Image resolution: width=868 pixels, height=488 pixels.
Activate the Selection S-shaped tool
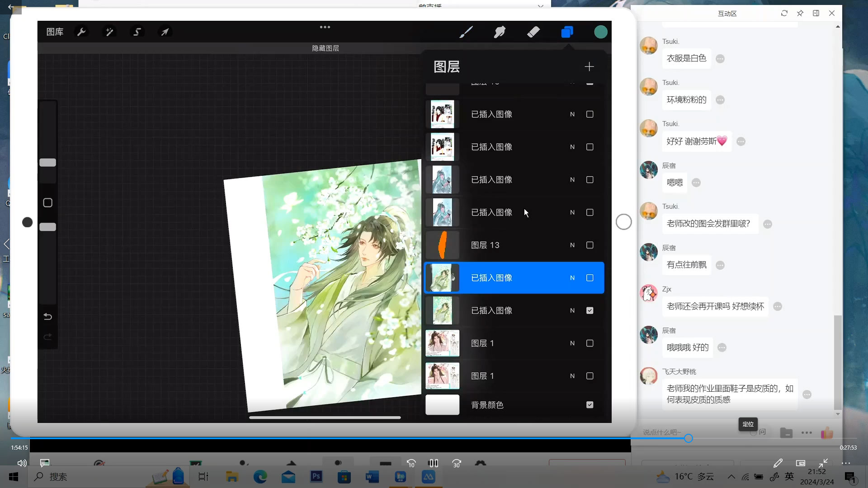137,32
